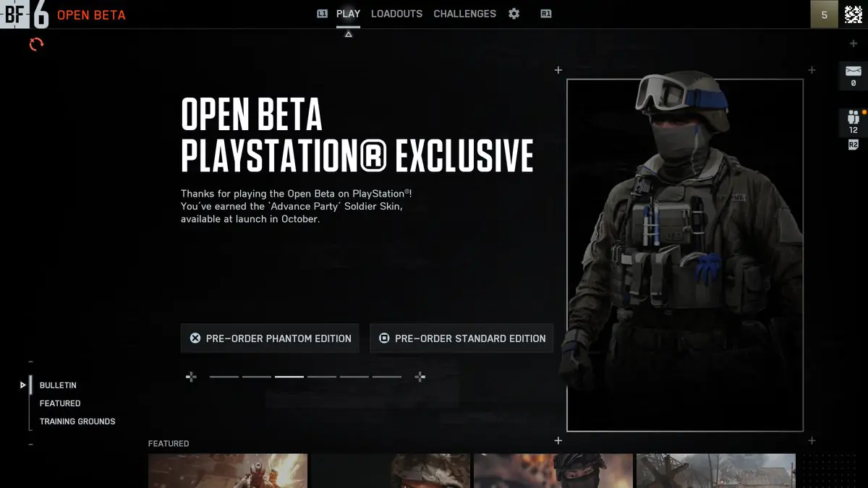Open TRAINING GROUNDS from the sidebar
The width and height of the screenshot is (868, 488).
point(76,421)
